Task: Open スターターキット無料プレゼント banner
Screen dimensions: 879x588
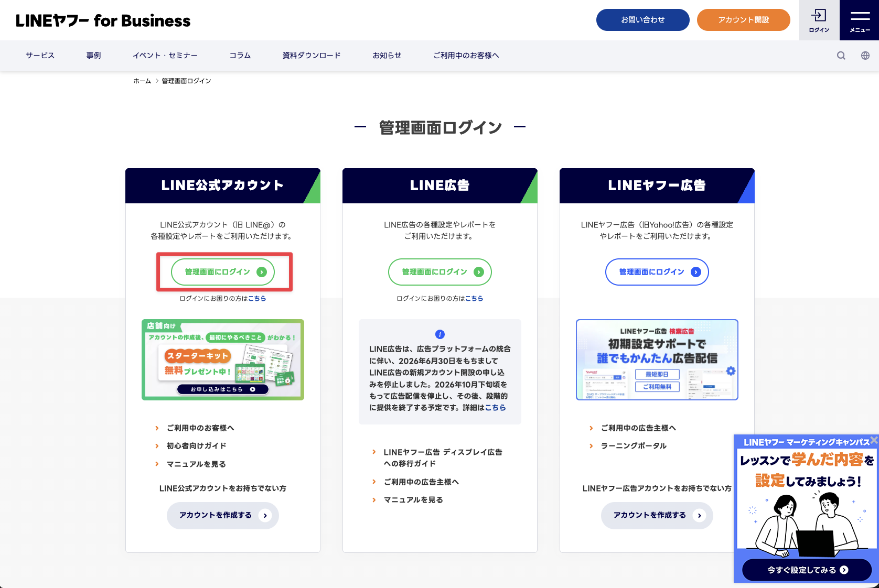Action: [223, 360]
